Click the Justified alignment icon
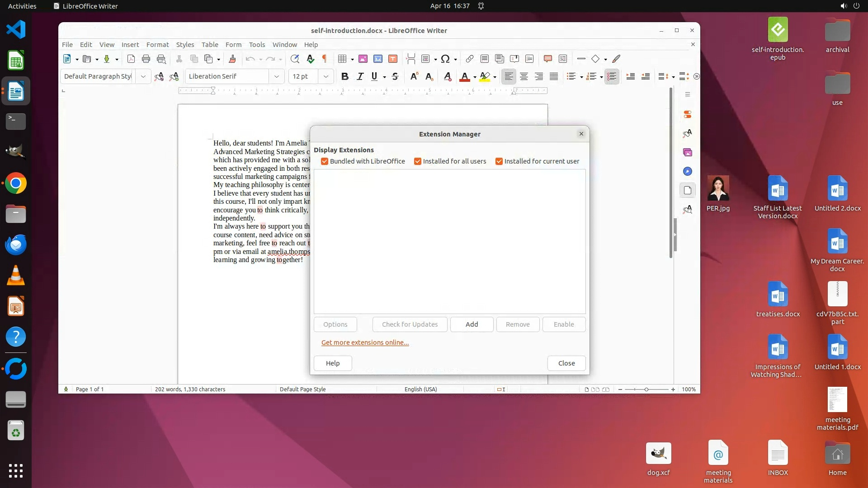 [x=554, y=76]
